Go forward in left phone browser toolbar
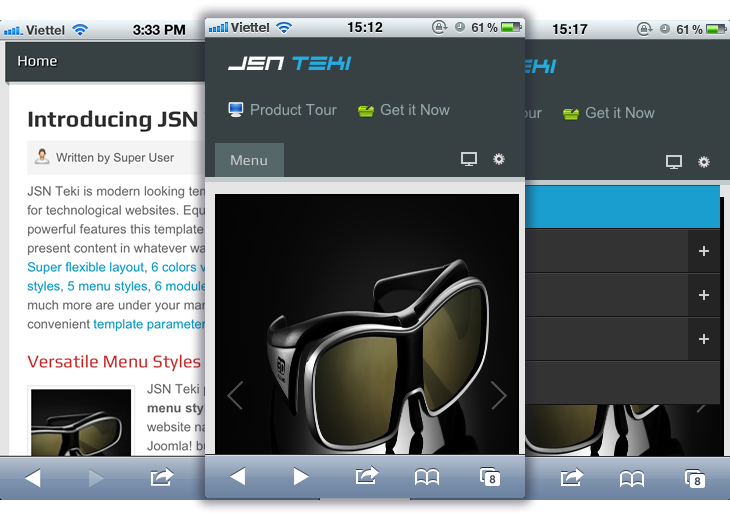Image resolution: width=730 pixels, height=519 pixels. [96, 478]
